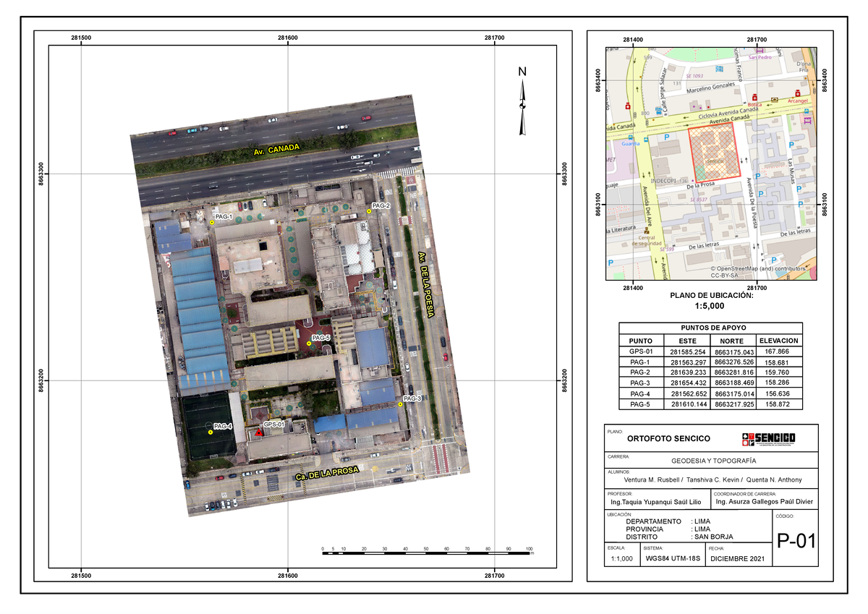Click the PAG-5 marker at the orthophoto center
Screen dimensions: 868x614
pos(309,344)
